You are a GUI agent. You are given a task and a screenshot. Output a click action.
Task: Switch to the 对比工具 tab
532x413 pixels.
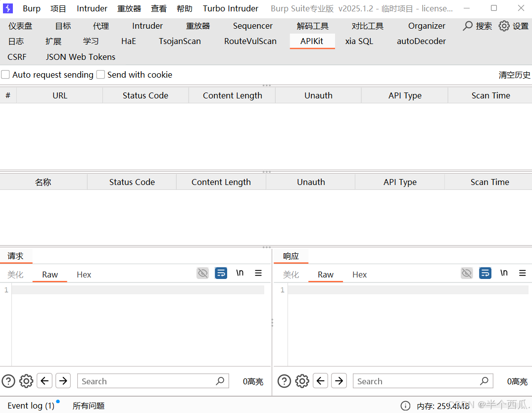pyautogui.click(x=367, y=26)
